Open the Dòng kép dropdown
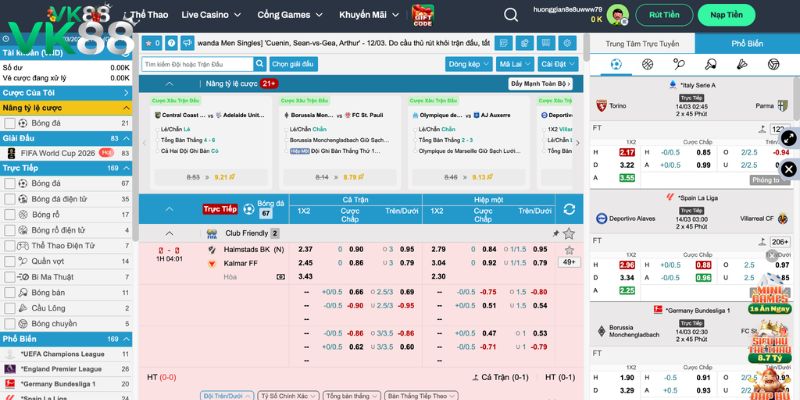The width and height of the screenshot is (800, 400). (468, 64)
